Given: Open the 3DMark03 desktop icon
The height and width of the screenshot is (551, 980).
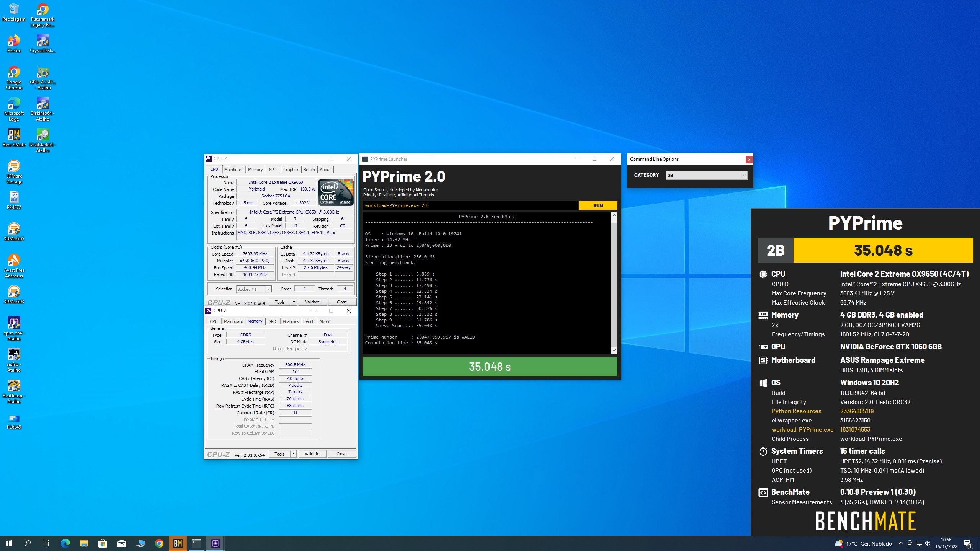Looking at the screenshot, I should click(14, 295).
